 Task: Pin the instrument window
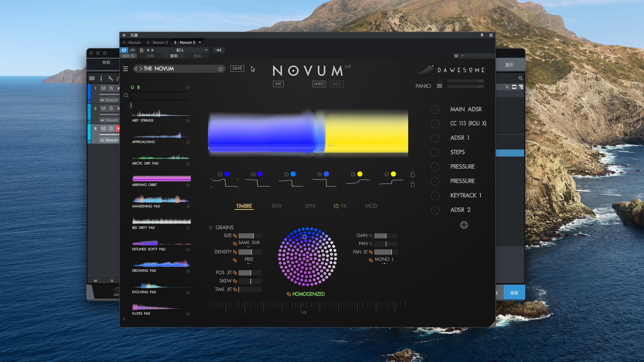[x=482, y=35]
